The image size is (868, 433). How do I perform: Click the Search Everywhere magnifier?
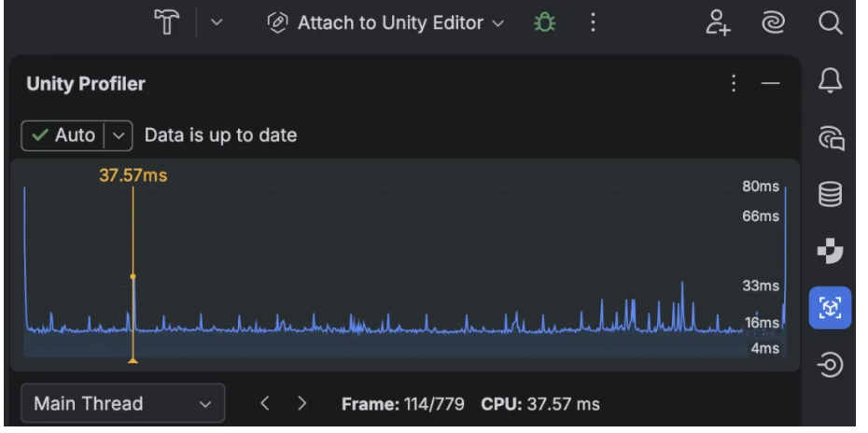830,22
